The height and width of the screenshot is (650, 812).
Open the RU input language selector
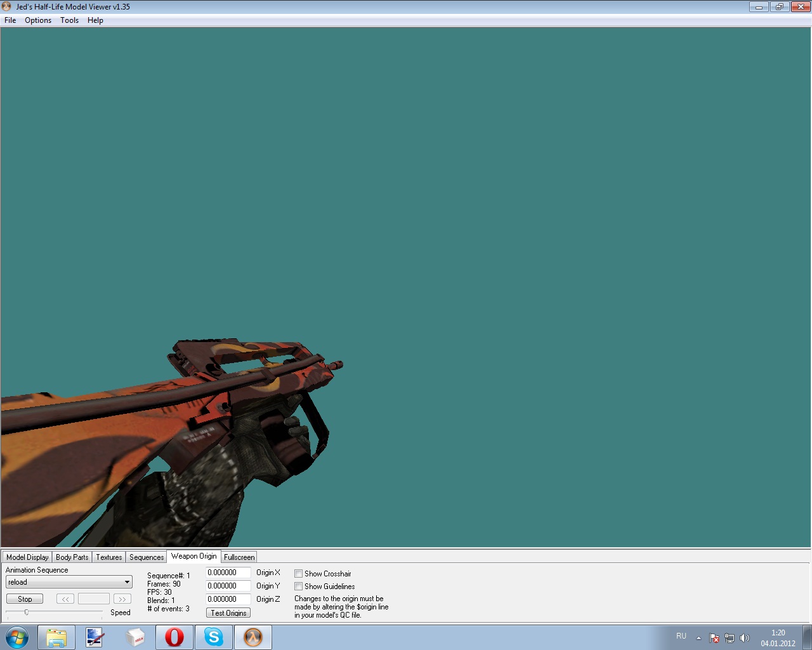click(x=681, y=636)
